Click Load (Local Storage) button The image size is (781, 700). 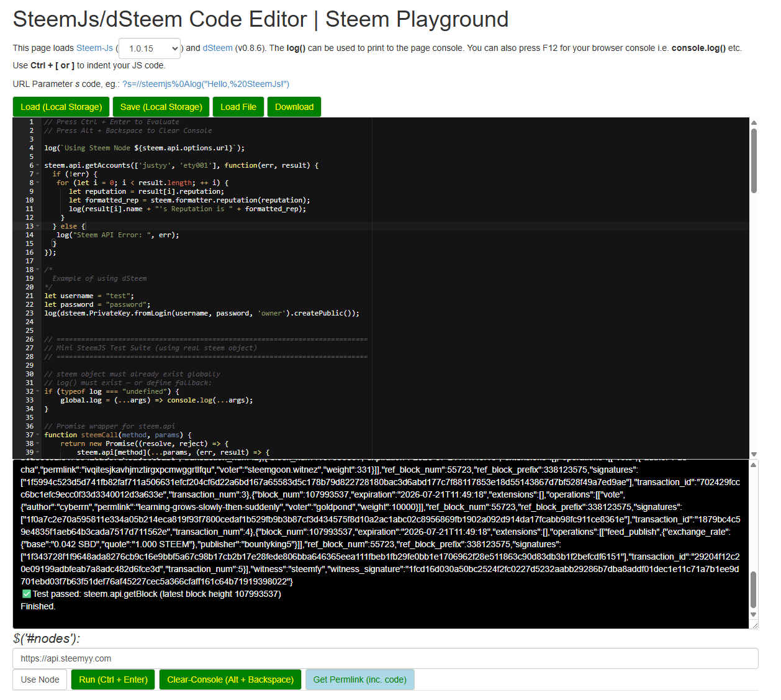(61, 107)
